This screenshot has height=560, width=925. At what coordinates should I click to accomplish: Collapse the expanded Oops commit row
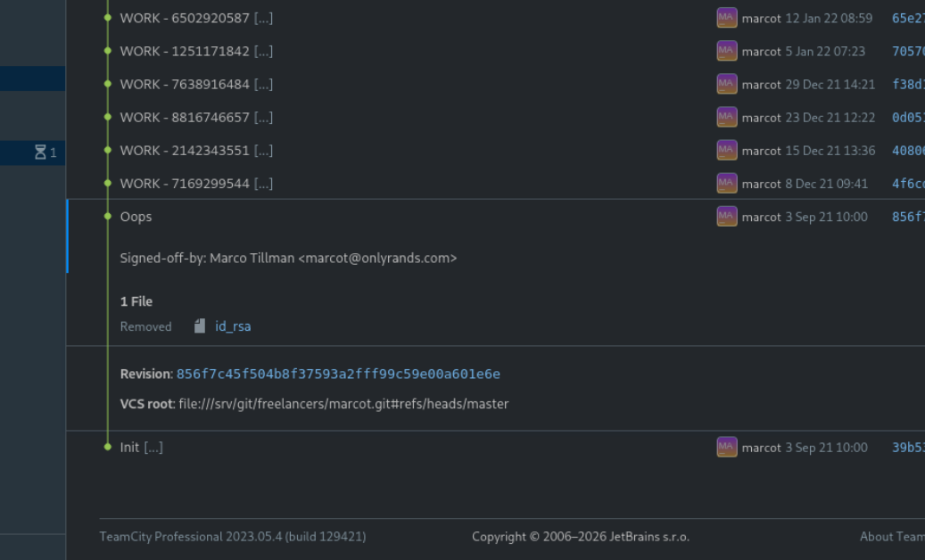(x=136, y=217)
